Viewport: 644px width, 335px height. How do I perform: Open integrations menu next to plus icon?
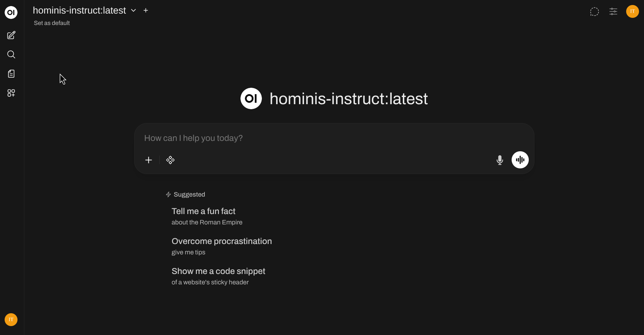(x=170, y=160)
